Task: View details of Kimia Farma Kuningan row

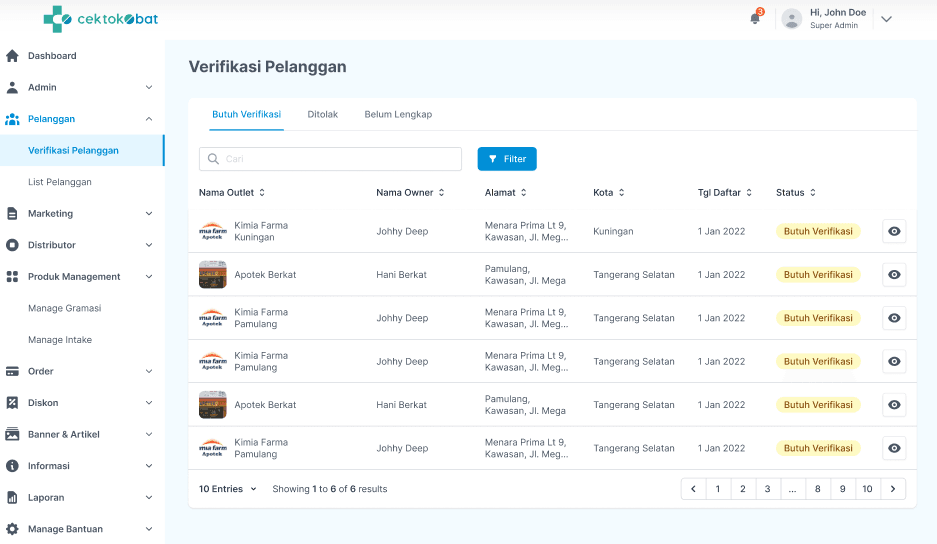Action: click(x=894, y=231)
